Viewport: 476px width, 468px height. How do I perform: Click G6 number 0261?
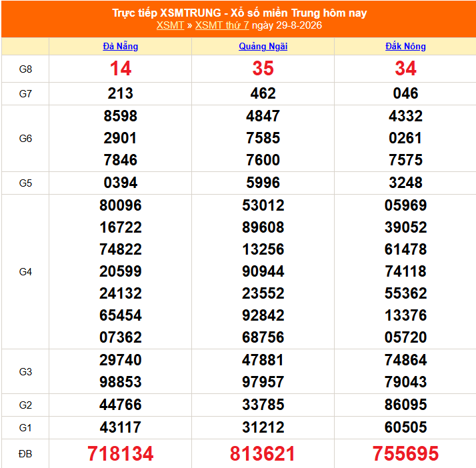405,139
